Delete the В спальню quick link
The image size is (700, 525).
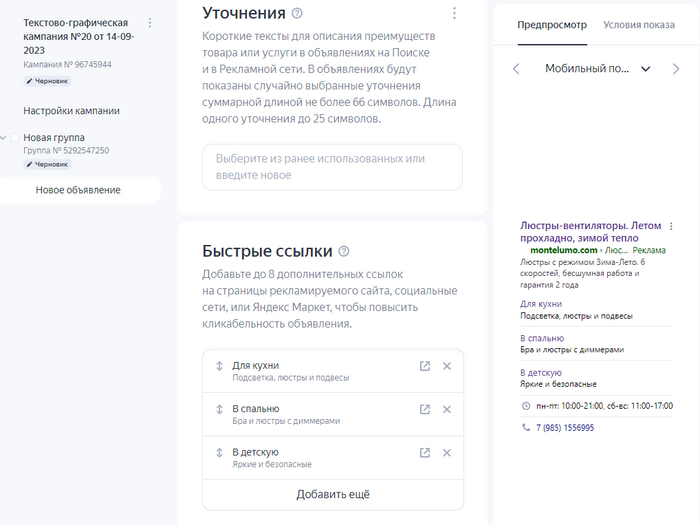447,409
